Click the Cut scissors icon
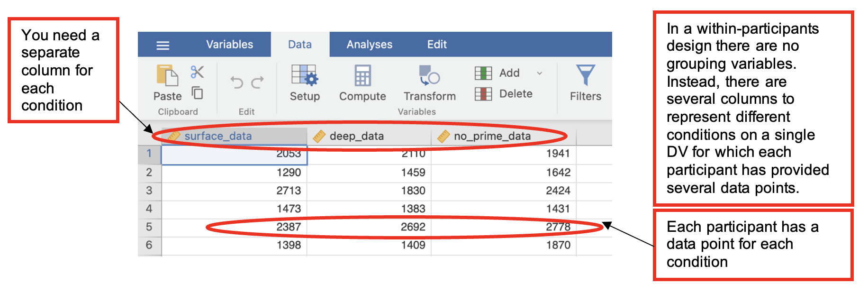This screenshot has height=293, width=868. coord(197,72)
